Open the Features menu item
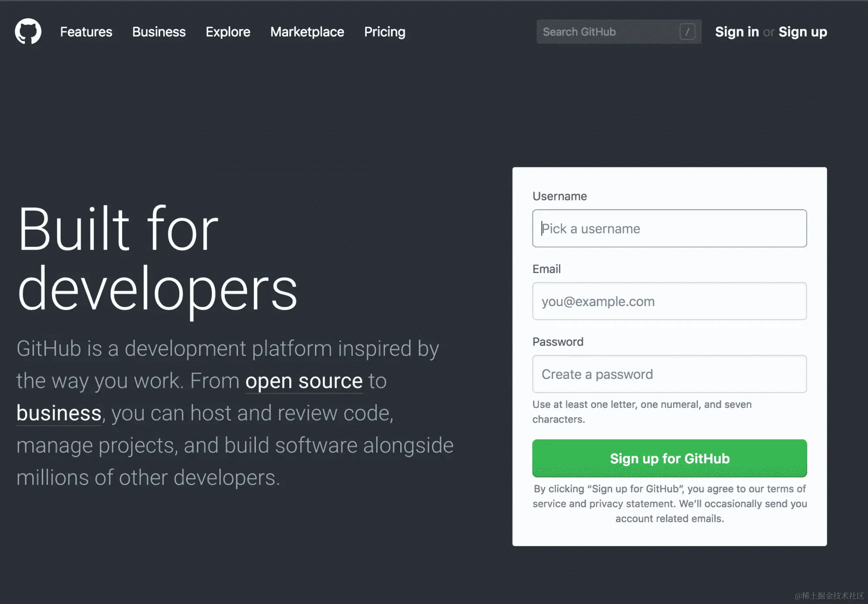The height and width of the screenshot is (604, 868). point(86,32)
